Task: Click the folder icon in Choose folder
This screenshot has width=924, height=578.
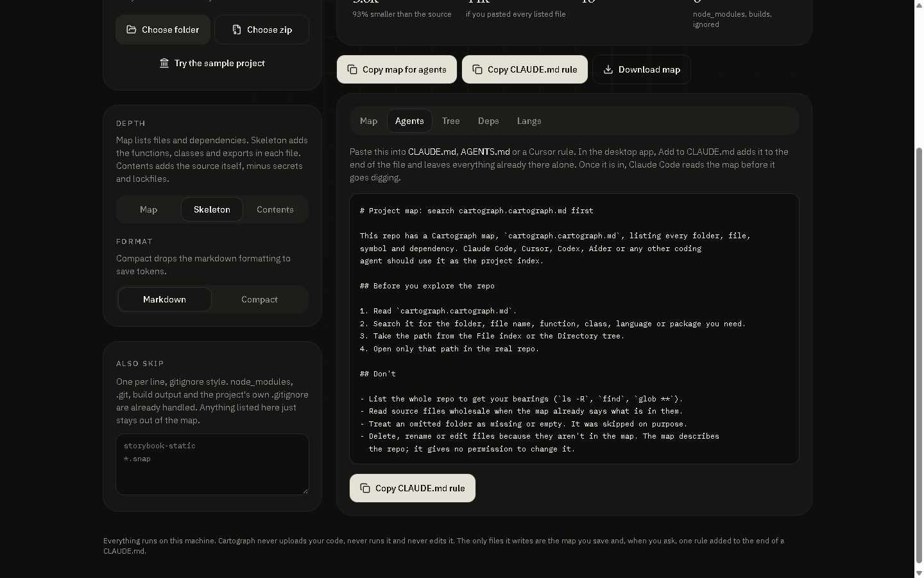Action: coord(132,30)
